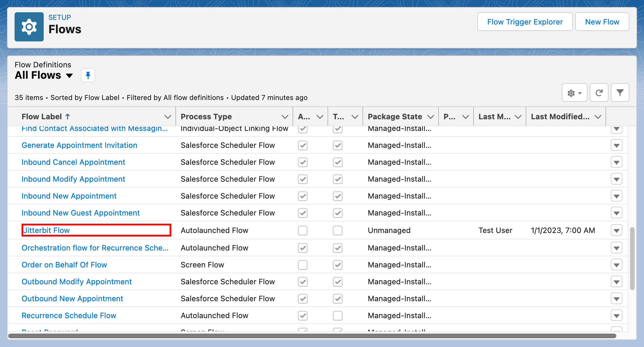Viewport: 644px width, 347px height.
Task: Toggle Active checkbox for Jitterbit Flow
Action: click(x=303, y=231)
